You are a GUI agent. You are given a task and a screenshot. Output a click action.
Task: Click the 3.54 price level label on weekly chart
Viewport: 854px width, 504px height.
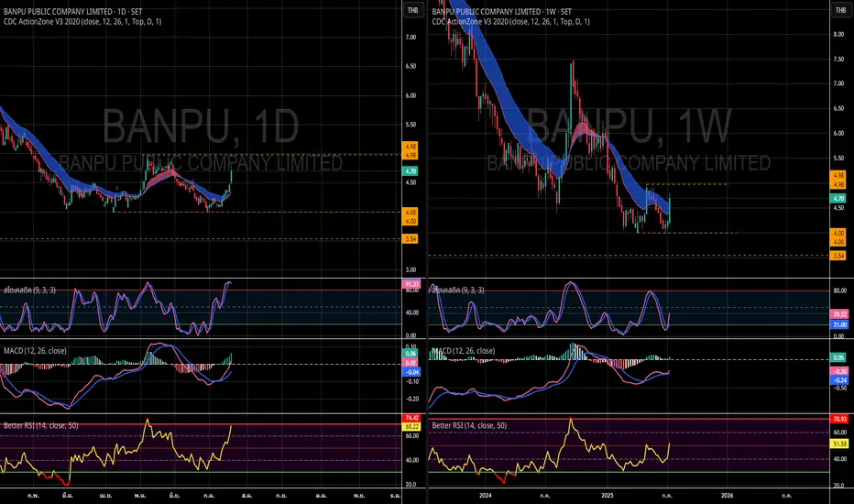coord(838,256)
